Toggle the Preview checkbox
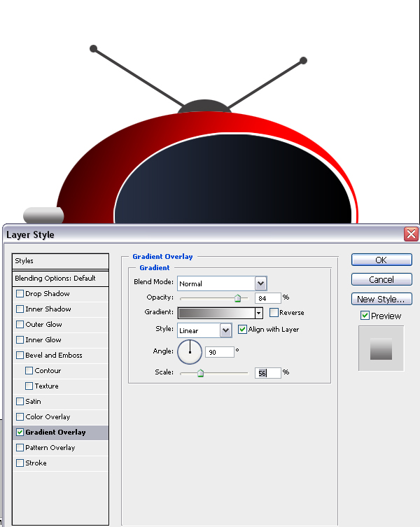420x527 pixels. [365, 316]
